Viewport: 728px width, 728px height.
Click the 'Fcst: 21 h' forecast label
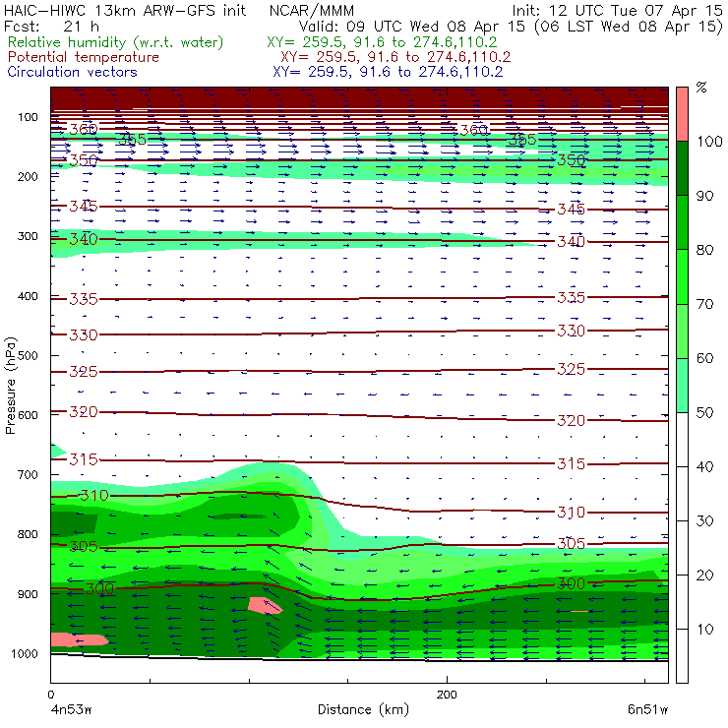coord(51,27)
